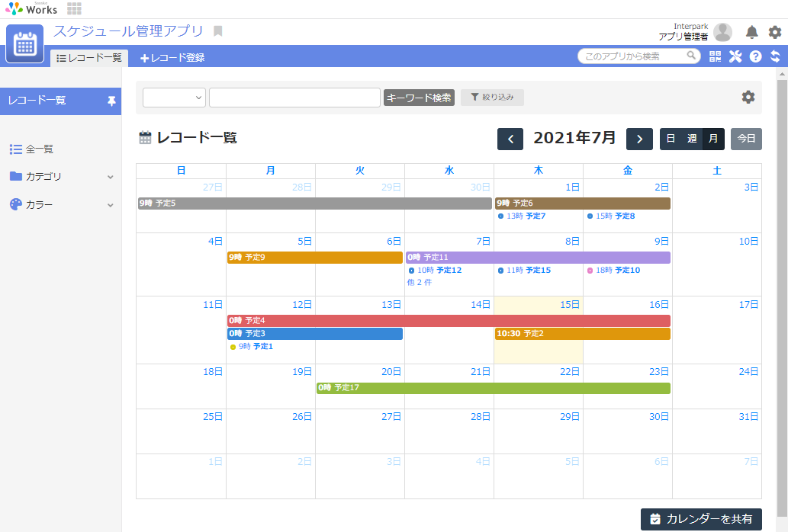Open the レコード登録 tab
This screenshot has width=788, height=532.
click(172, 58)
